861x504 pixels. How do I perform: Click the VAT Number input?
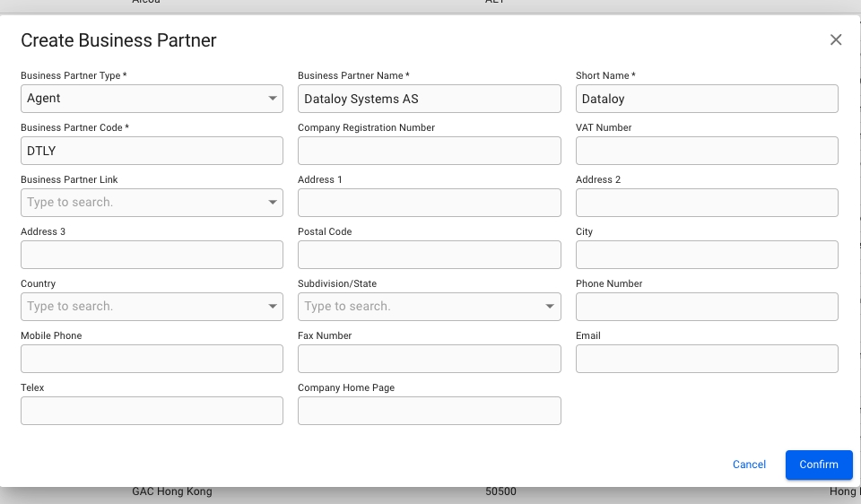click(706, 151)
